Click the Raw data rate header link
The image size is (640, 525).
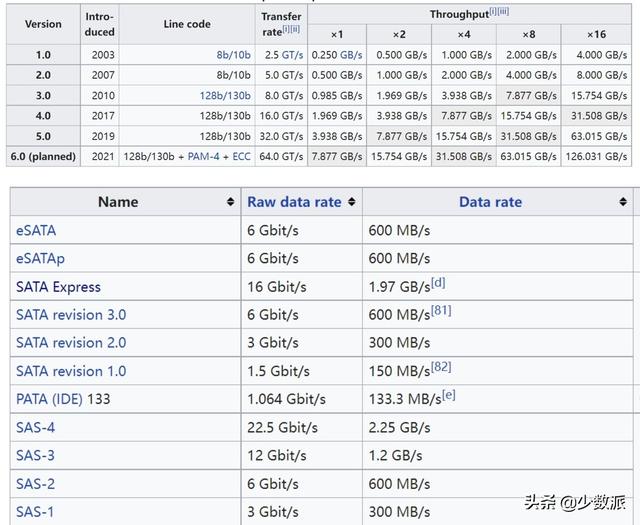pyautogui.click(x=294, y=202)
